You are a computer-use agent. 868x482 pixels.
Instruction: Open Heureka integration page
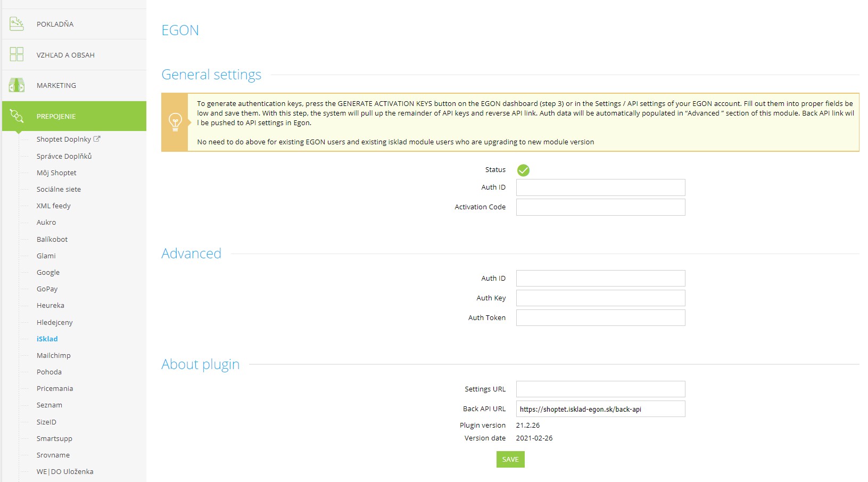click(51, 305)
